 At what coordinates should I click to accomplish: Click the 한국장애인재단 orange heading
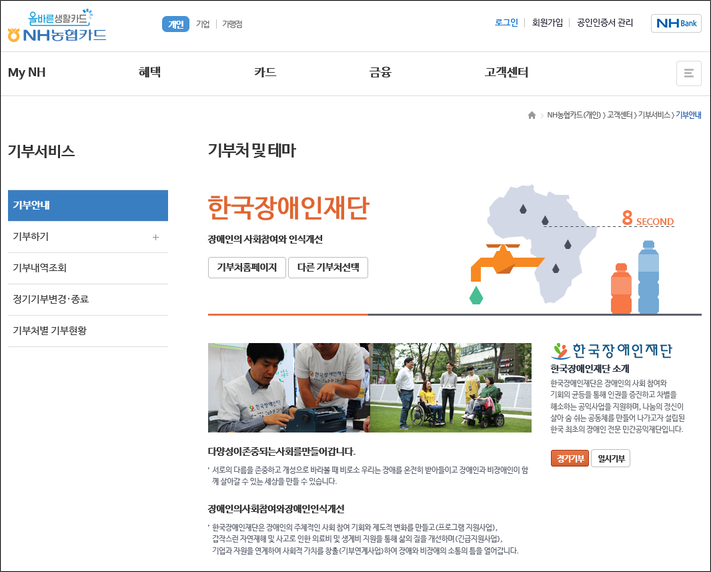click(288, 208)
